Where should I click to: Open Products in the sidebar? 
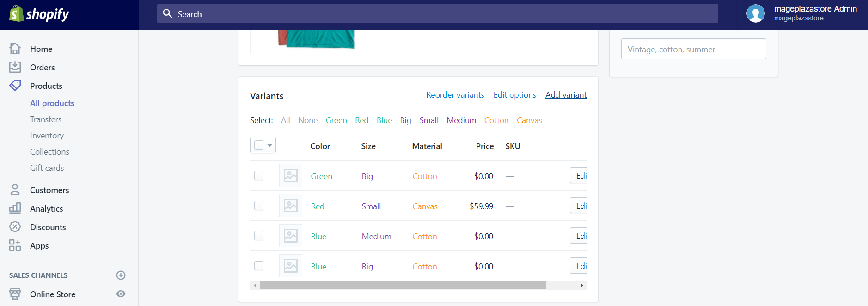point(46,86)
